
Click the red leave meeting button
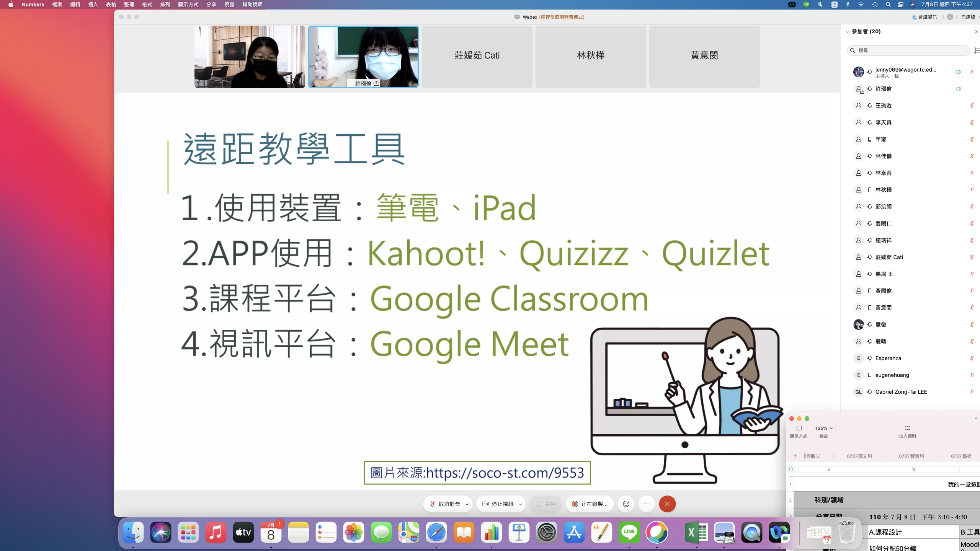click(667, 504)
